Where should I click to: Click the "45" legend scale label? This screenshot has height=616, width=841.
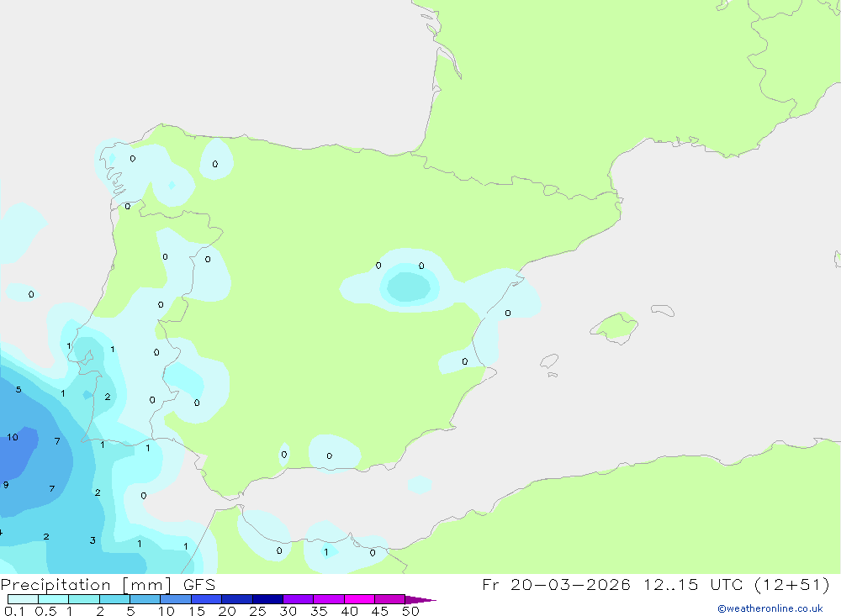(380, 611)
